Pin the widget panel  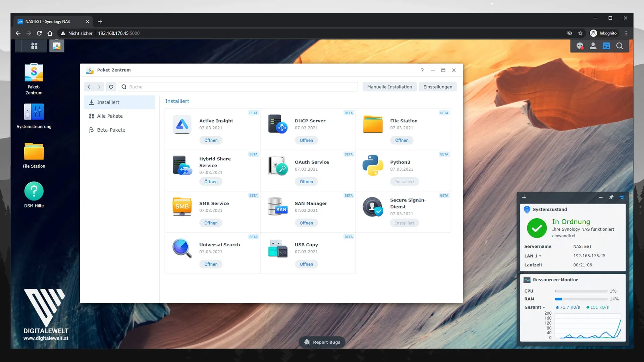pyautogui.click(x=611, y=197)
